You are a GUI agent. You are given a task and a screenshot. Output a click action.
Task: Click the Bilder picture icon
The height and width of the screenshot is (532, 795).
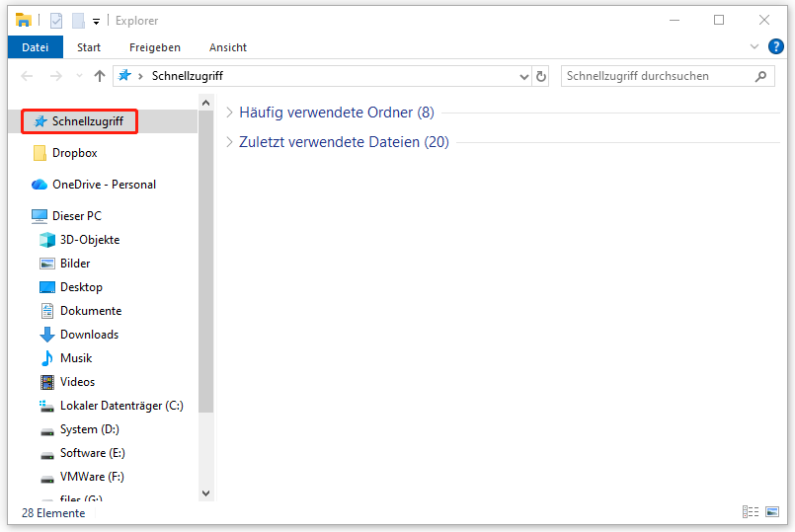47,264
